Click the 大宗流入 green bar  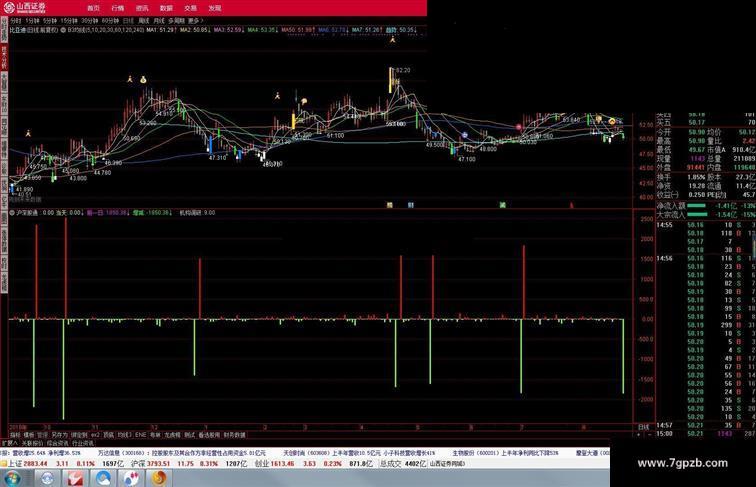[x=696, y=215]
